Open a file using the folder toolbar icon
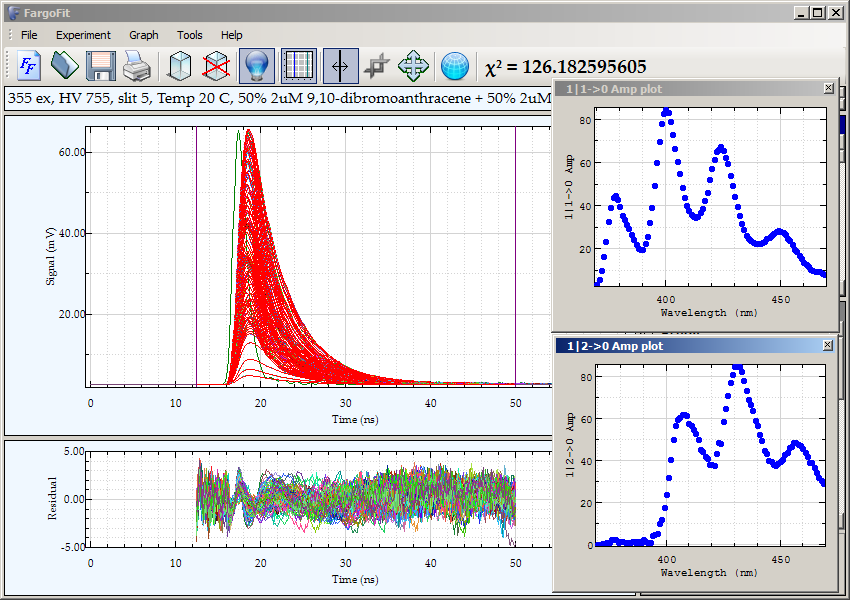Screen dimensions: 850x600 [62, 65]
